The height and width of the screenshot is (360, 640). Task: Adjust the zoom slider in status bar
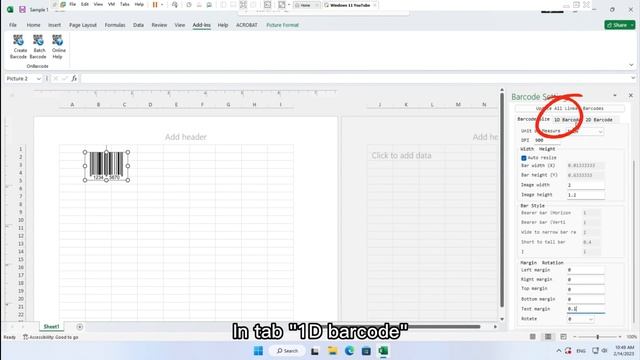coord(598,337)
